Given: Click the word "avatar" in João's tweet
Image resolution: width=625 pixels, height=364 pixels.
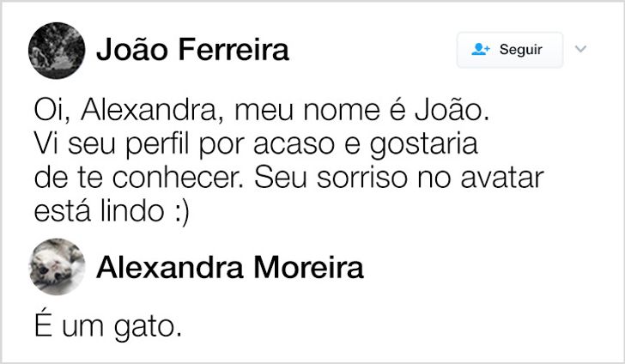Looking at the screenshot, I should pos(502,178).
